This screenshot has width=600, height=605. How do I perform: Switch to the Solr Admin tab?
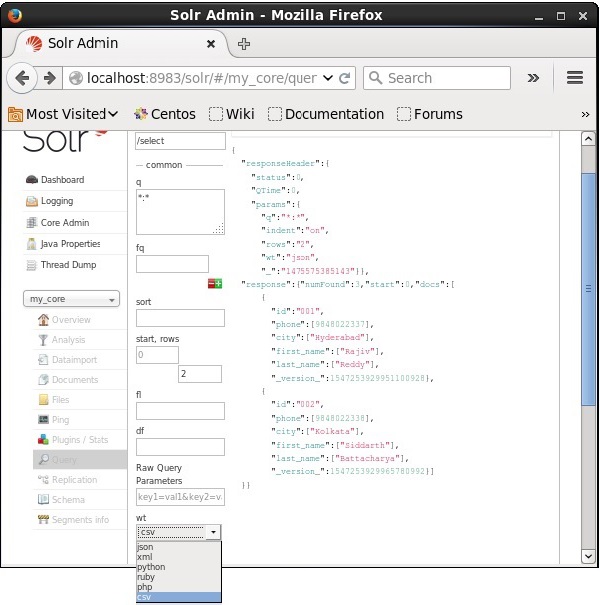pyautogui.click(x=120, y=43)
